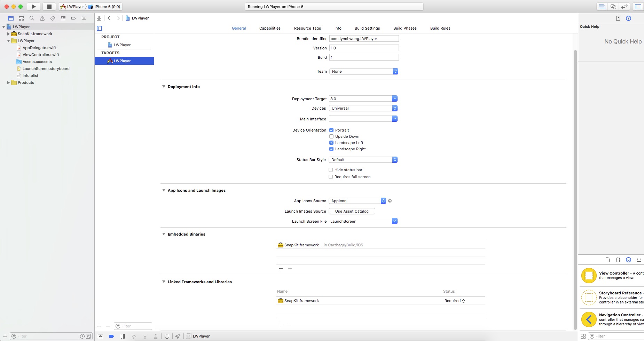The width and height of the screenshot is (644, 341).
Task: Show the Media library
Action: point(639,260)
